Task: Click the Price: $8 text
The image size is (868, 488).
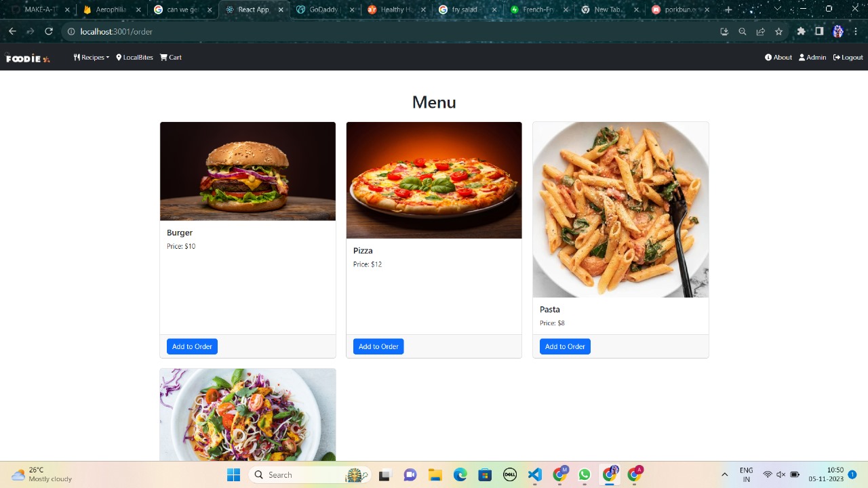Action: [x=552, y=323]
